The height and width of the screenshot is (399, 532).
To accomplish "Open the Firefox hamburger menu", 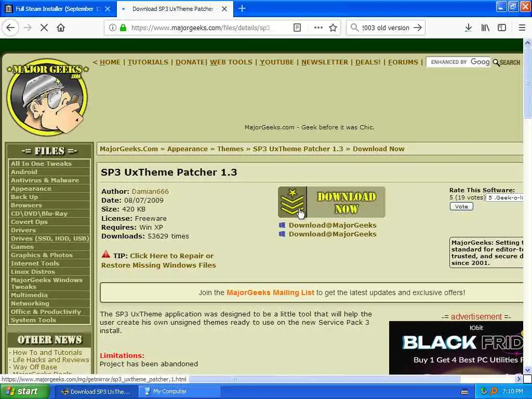I will click(x=522, y=28).
